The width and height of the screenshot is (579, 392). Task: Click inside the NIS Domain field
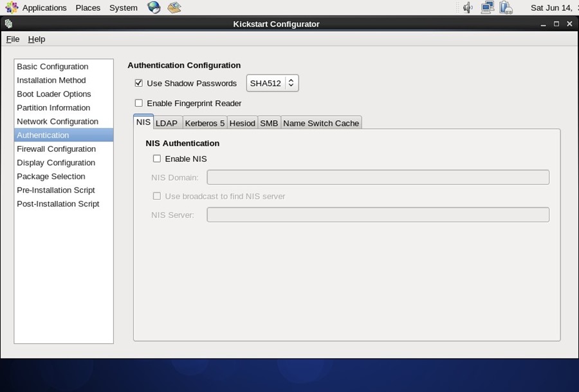[x=377, y=177]
